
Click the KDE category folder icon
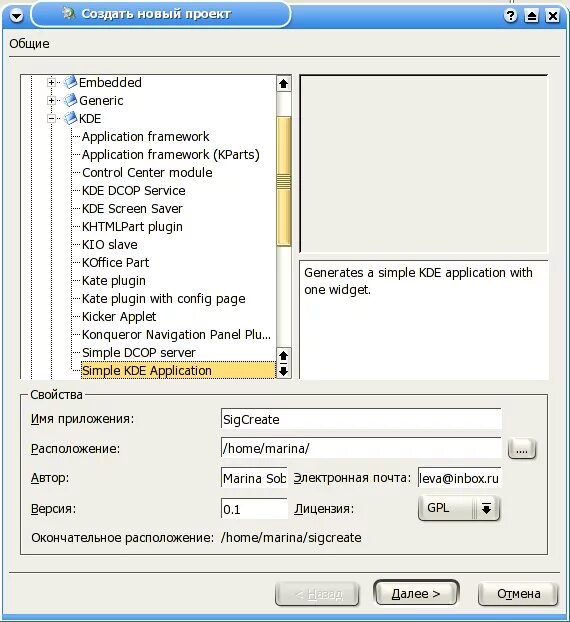pyautogui.click(x=70, y=118)
